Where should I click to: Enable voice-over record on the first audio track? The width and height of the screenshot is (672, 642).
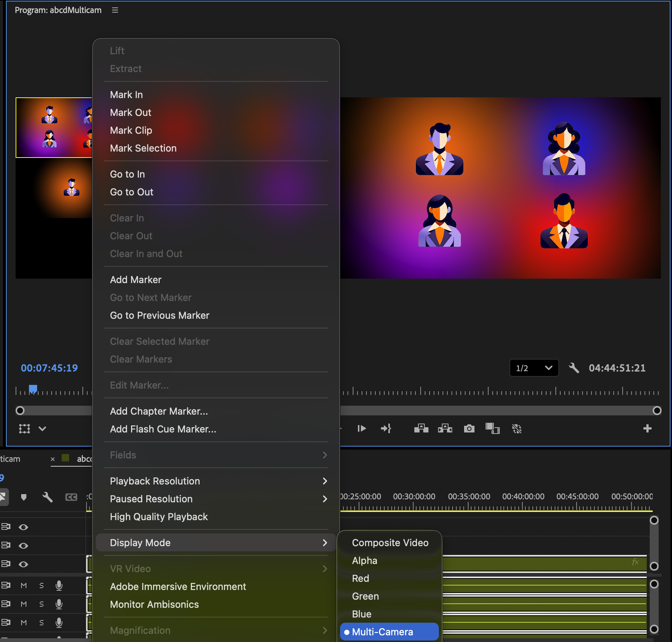click(59, 585)
